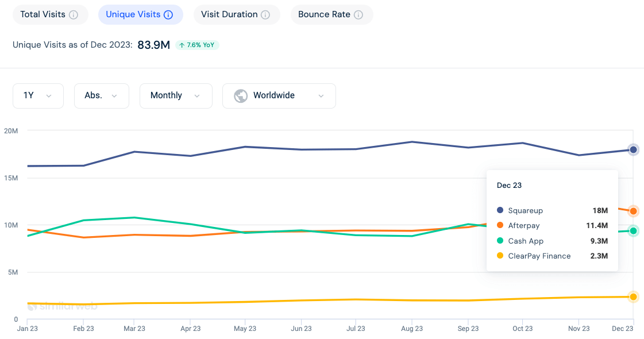Click the Squareup endpoint marker on the chart

pos(633,149)
